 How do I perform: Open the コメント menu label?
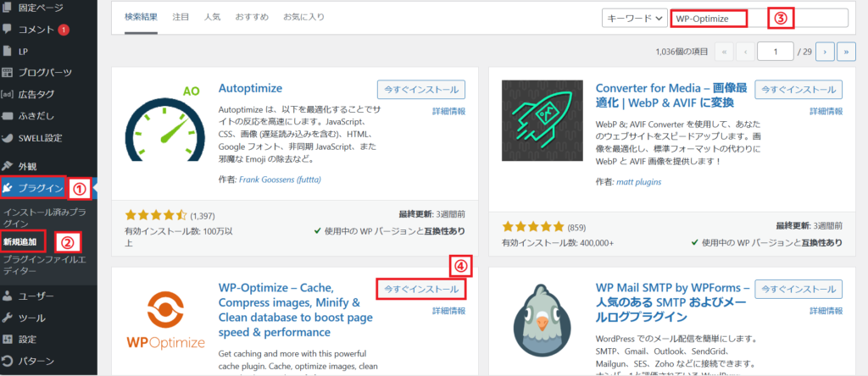click(x=36, y=30)
